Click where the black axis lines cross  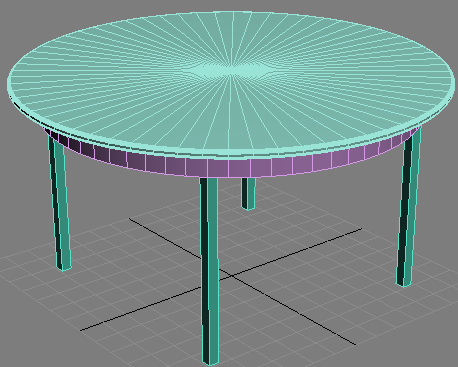click(x=231, y=276)
